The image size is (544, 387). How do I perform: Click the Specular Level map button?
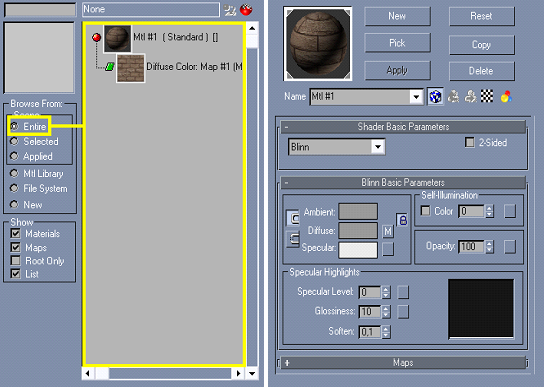[x=403, y=292]
